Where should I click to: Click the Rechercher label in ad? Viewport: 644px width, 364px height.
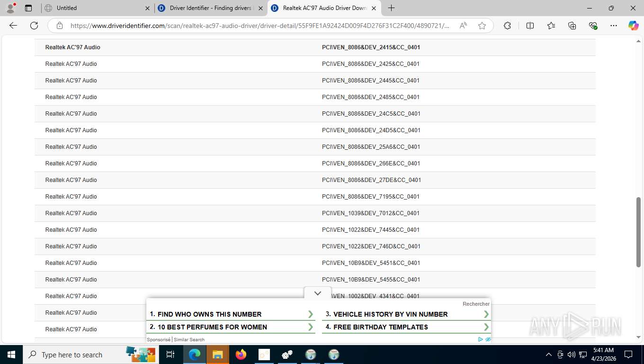(476, 304)
